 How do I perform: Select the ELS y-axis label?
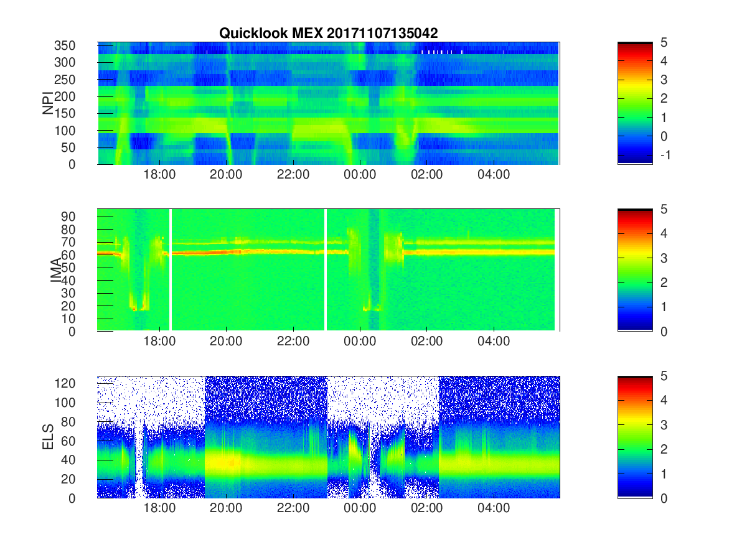(x=47, y=437)
